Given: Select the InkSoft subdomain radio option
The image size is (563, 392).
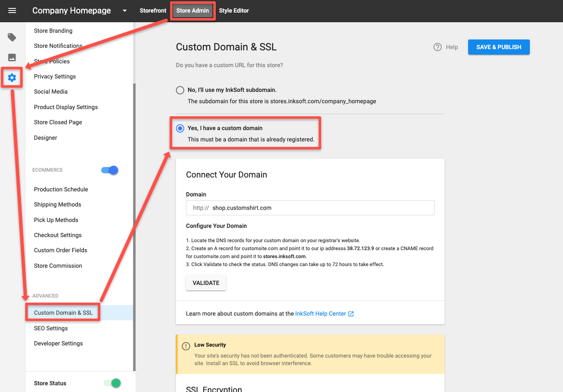Looking at the screenshot, I should (180, 90).
